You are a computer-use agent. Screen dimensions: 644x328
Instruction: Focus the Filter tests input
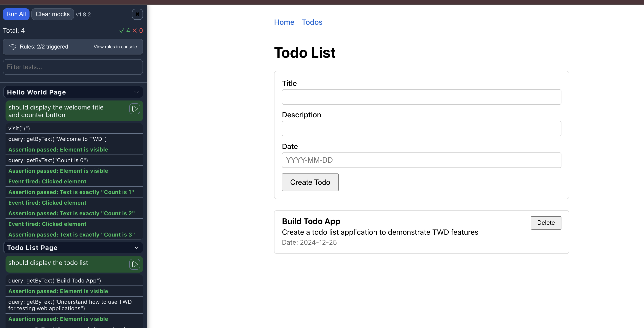click(73, 67)
